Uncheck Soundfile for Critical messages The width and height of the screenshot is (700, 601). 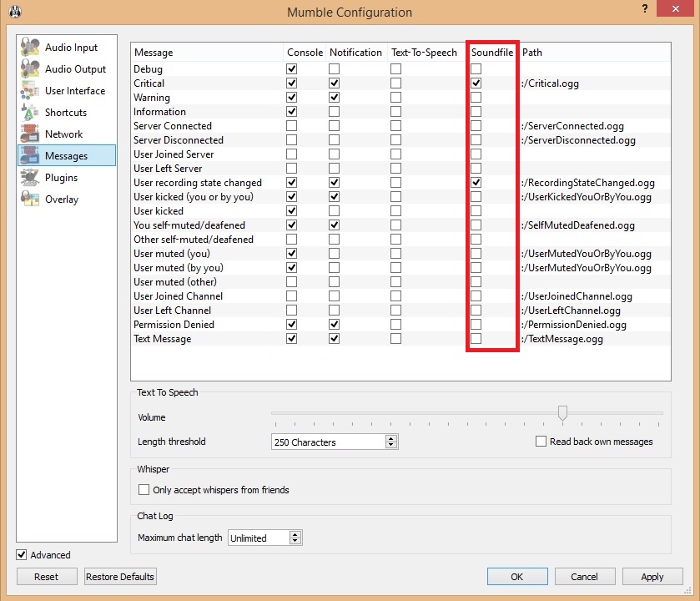476,83
